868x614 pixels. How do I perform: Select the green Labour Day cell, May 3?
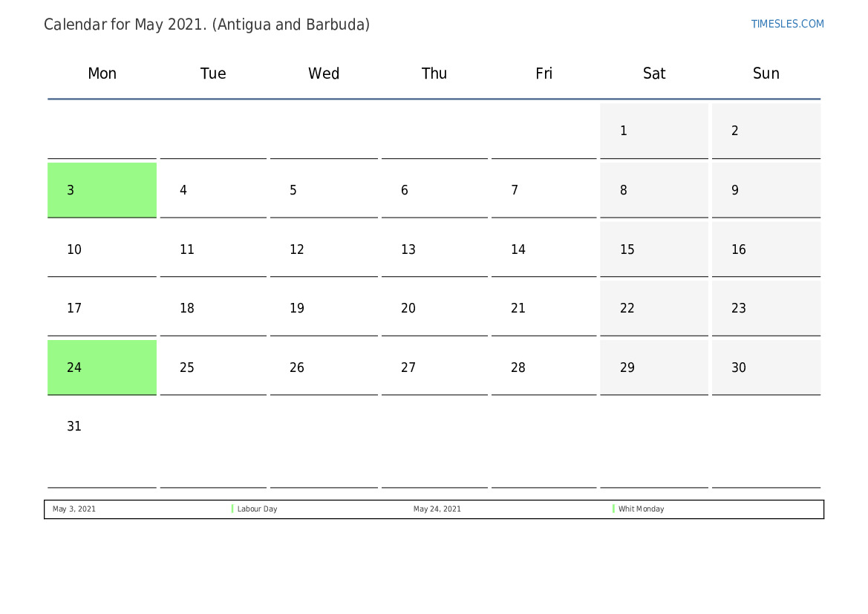(102, 190)
